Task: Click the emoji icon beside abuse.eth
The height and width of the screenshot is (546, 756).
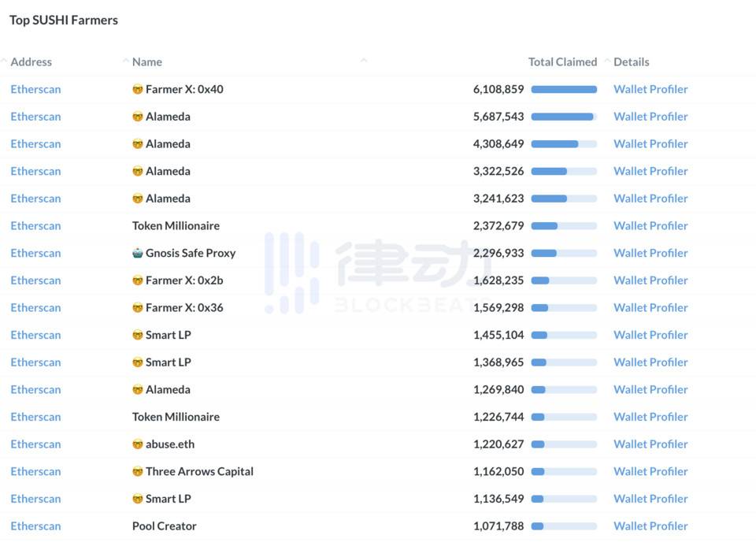Action: coord(137,444)
